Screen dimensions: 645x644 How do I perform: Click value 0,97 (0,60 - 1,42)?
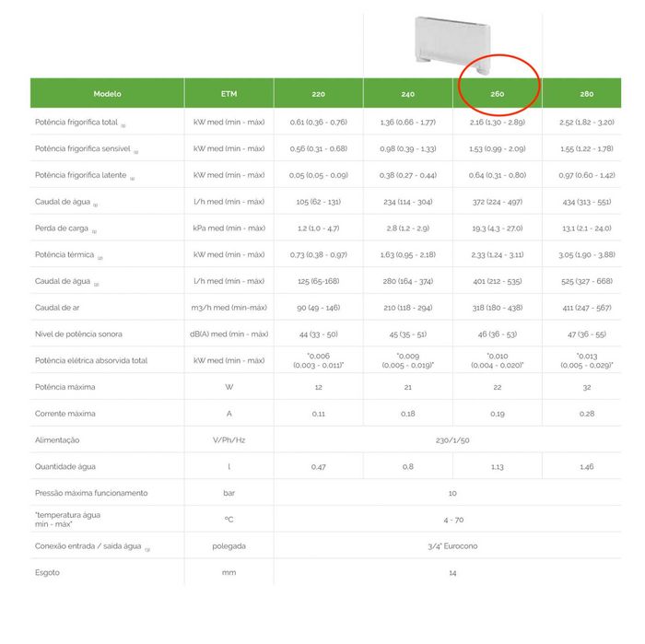[x=587, y=175]
